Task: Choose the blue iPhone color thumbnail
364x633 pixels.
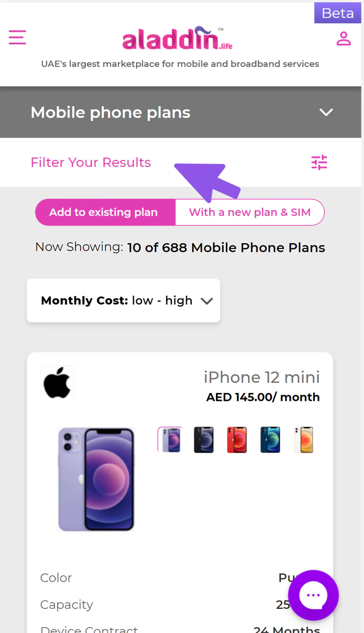Action: pos(270,440)
